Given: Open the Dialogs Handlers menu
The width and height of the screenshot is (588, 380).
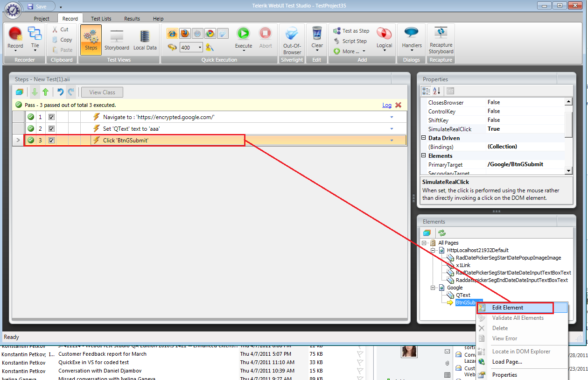Looking at the screenshot, I should pyautogui.click(x=412, y=39).
